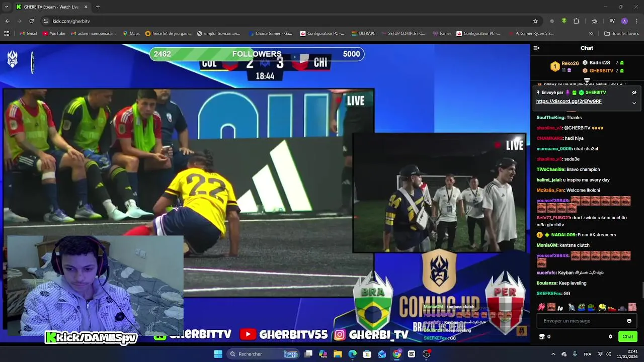644x362 pixels.
Task: Click TiVoChani9a username in chat
Action: pyautogui.click(x=550, y=169)
